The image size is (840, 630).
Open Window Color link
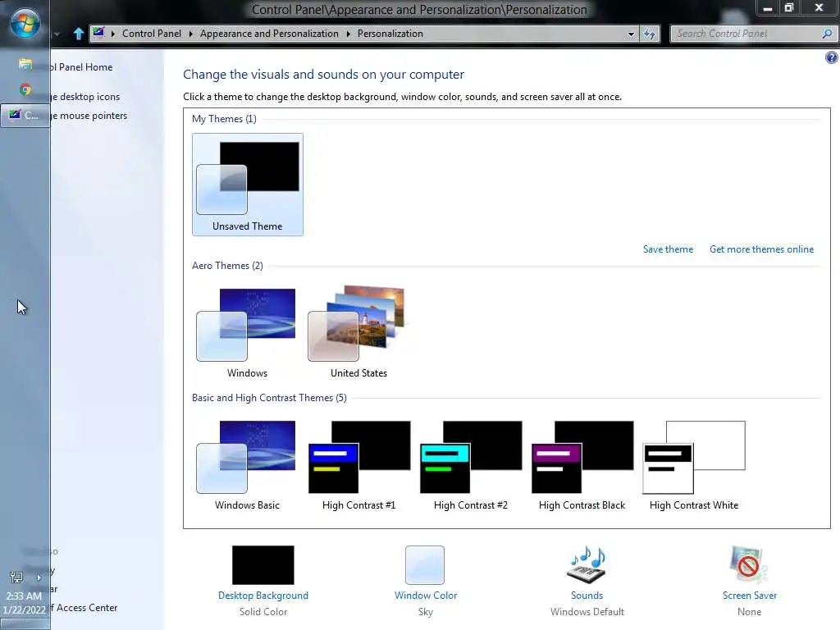426,596
